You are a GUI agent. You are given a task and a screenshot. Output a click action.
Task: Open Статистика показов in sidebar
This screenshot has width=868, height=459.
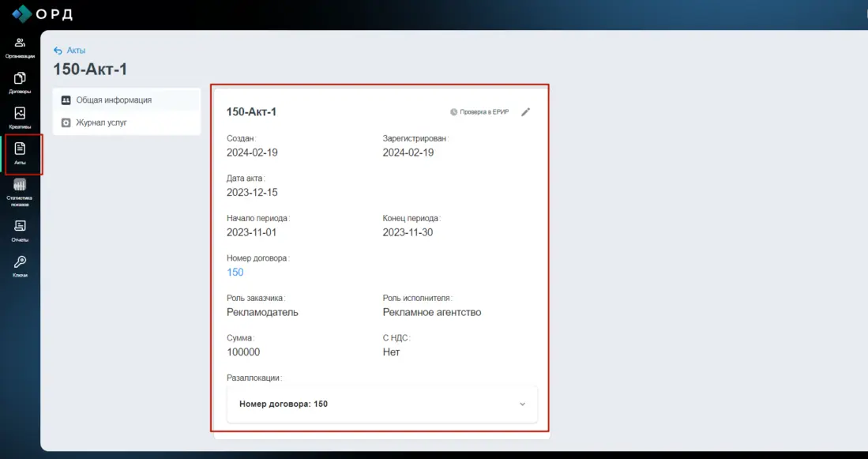20,193
